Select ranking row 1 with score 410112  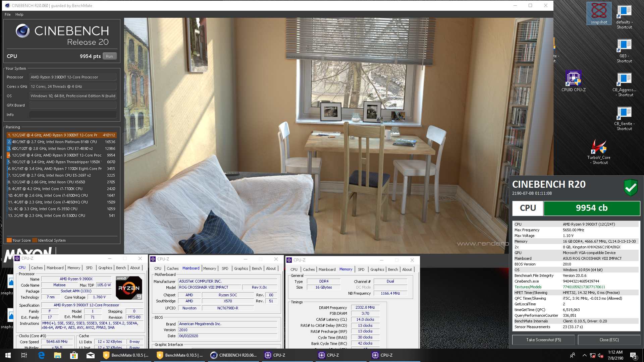coord(62,135)
